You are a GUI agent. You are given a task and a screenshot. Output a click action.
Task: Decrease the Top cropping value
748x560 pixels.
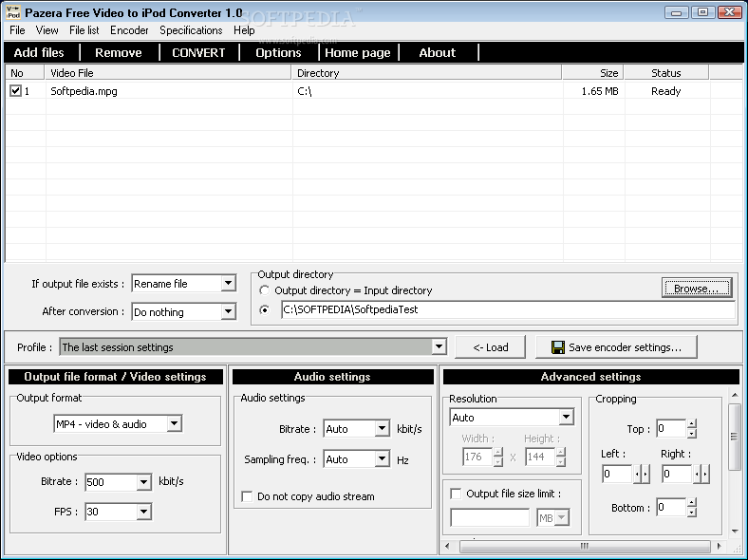click(692, 433)
